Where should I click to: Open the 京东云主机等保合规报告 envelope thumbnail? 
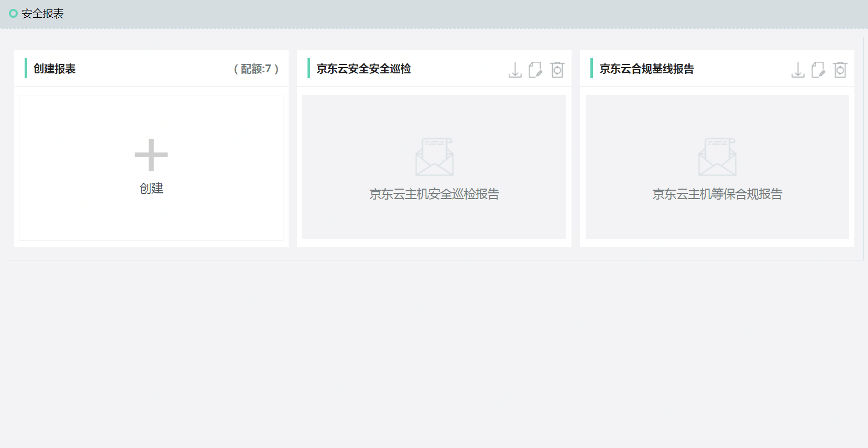point(717,157)
